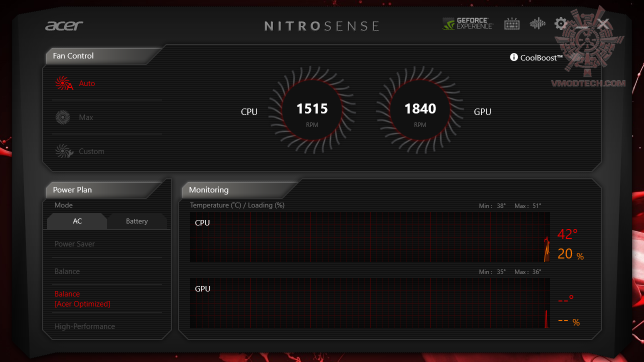
Task: Click the CPU graph's Max : 51° value
Action: 528,206
